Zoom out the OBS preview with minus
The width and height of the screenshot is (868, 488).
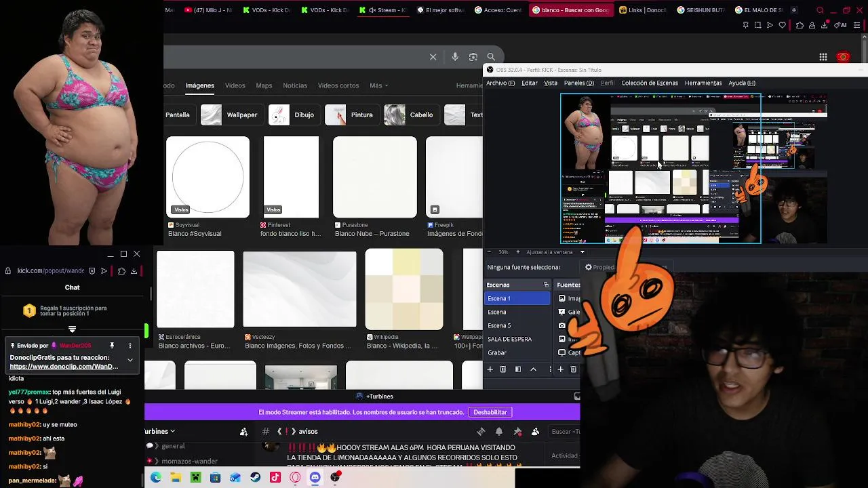489,252
